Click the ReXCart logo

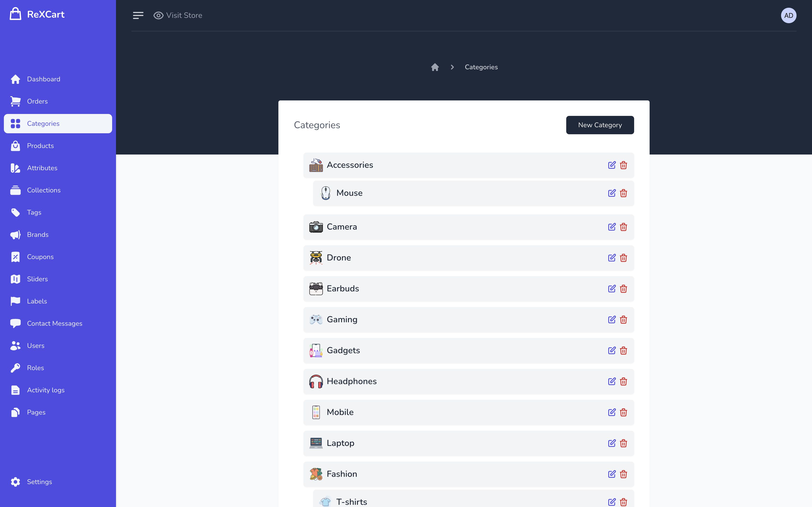[37, 14]
